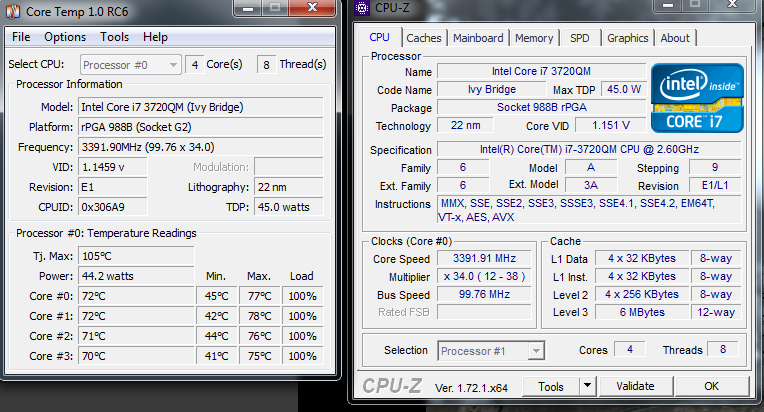Open the Tools menu in Core Temp
Viewport: 764px width, 412px height.
click(115, 37)
